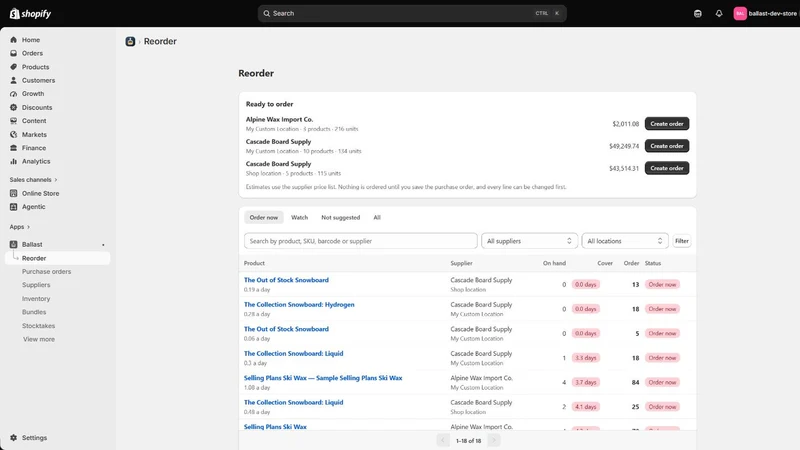Viewport: 800px width, 450px height.
Task: Click the 3.7 days cover badge
Action: pos(586,382)
